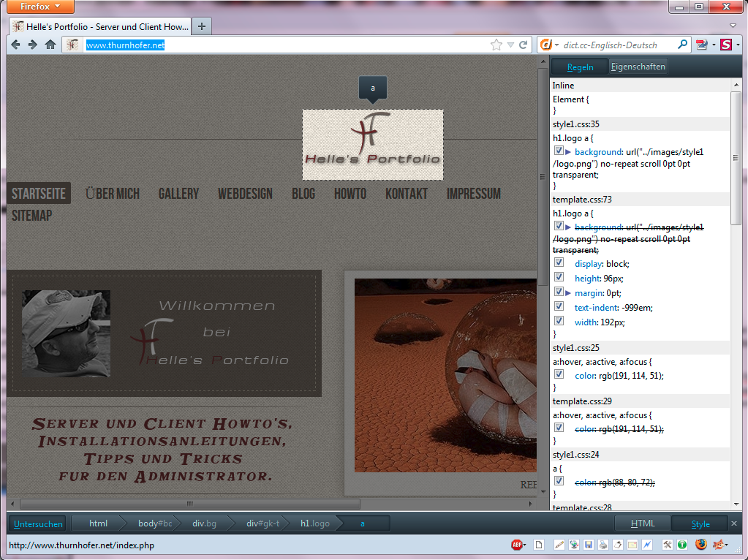Screen dimensions: 748x560
Task: Click the blue lightning bolt icon
Action: [x=647, y=545]
